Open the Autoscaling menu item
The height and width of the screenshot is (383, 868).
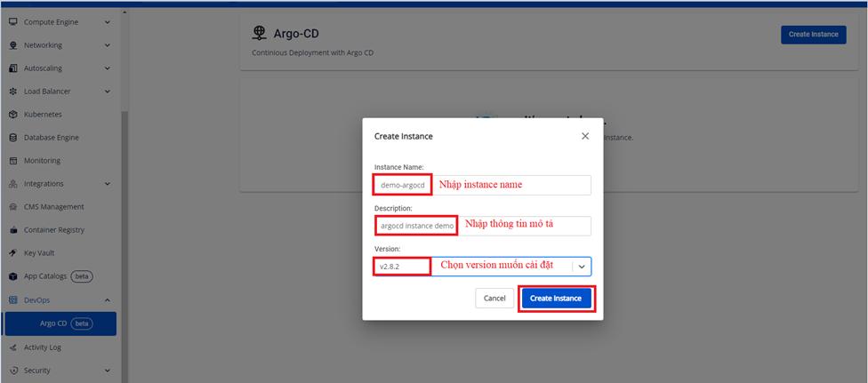tap(43, 68)
